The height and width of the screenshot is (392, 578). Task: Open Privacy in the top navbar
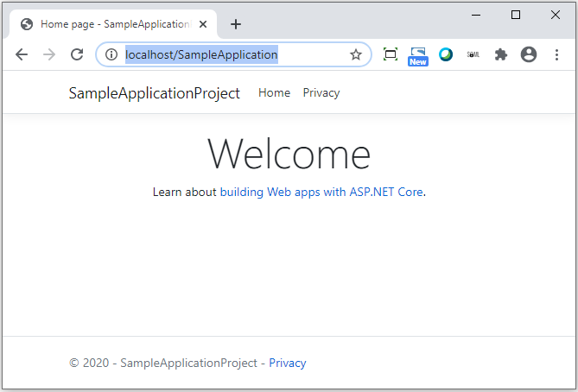(321, 93)
